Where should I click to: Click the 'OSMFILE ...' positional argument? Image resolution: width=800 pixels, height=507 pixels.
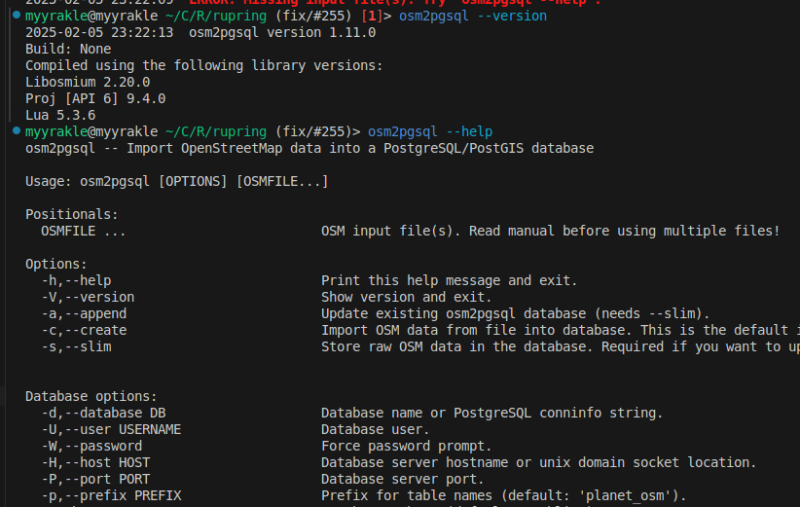(x=83, y=231)
